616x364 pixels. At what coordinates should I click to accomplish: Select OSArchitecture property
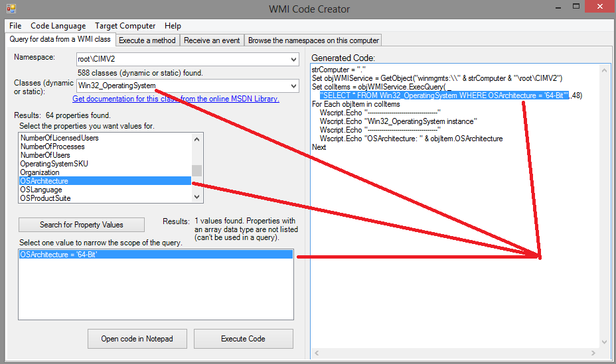click(105, 181)
